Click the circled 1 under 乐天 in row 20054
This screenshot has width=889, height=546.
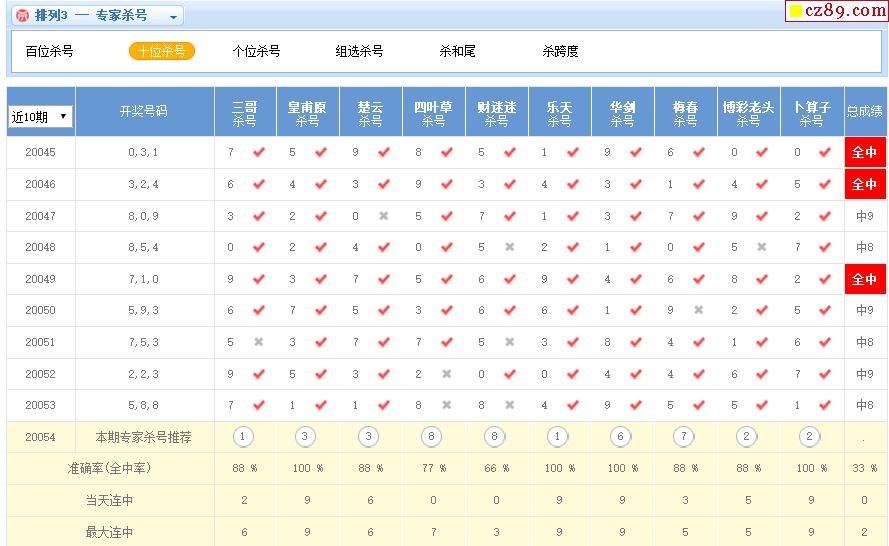click(557, 437)
